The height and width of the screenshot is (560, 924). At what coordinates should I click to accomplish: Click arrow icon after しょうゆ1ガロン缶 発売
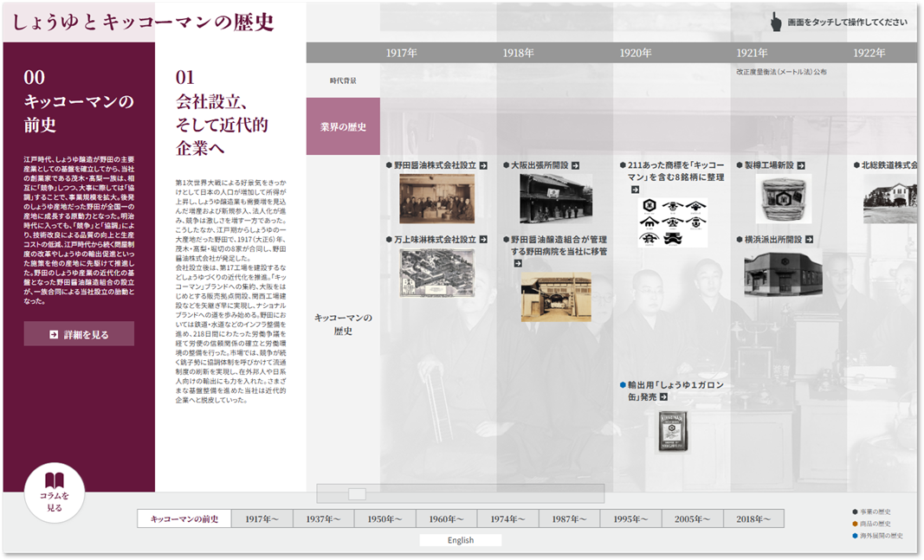pos(663,397)
